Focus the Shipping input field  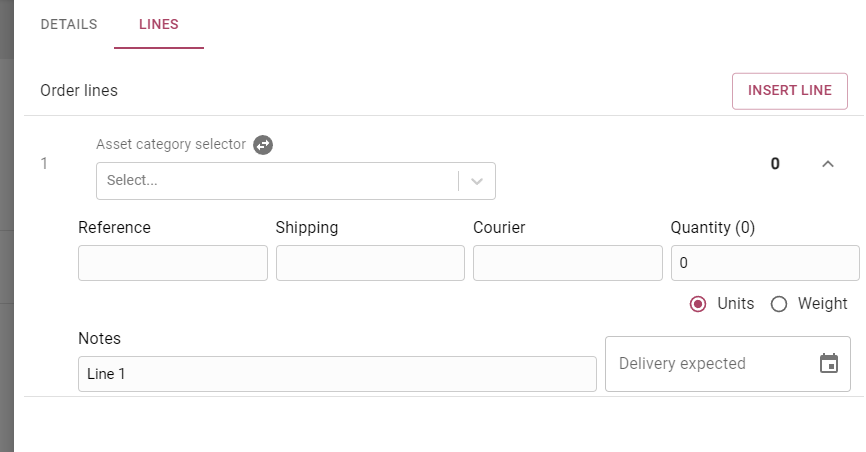click(370, 263)
